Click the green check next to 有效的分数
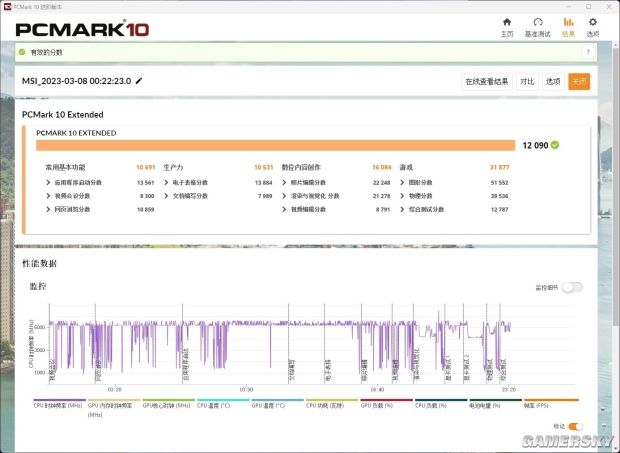The height and width of the screenshot is (453, 620). 22,52
